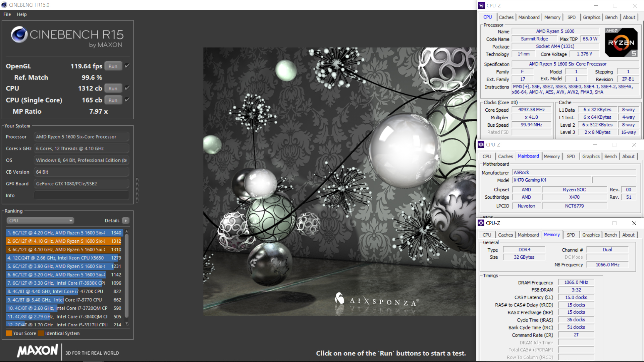
Task: Run the OpenGL benchmark
Action: click(x=113, y=66)
